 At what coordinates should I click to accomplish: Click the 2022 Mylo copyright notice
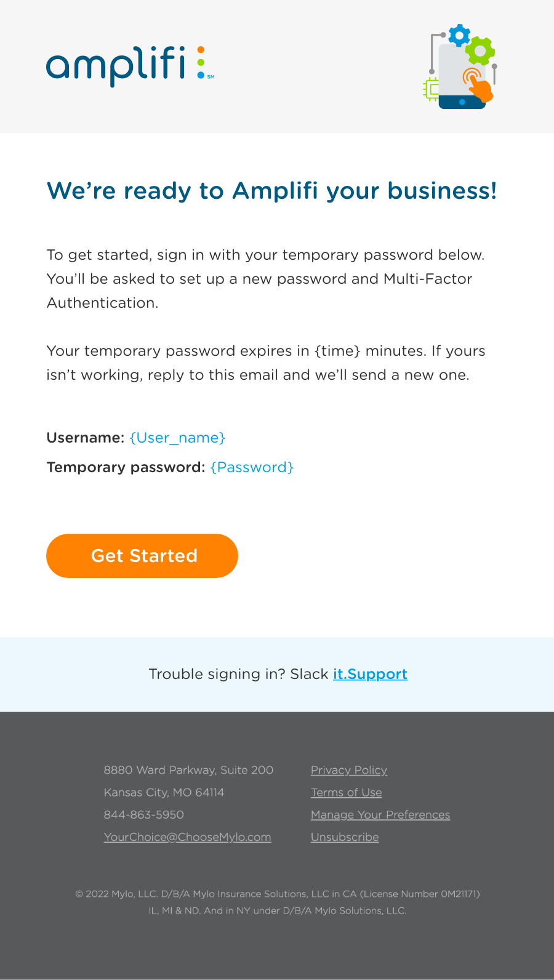[x=277, y=902]
